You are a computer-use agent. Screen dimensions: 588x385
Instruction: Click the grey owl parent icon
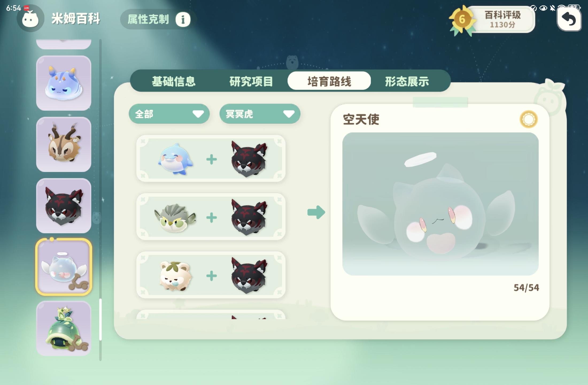click(x=175, y=218)
